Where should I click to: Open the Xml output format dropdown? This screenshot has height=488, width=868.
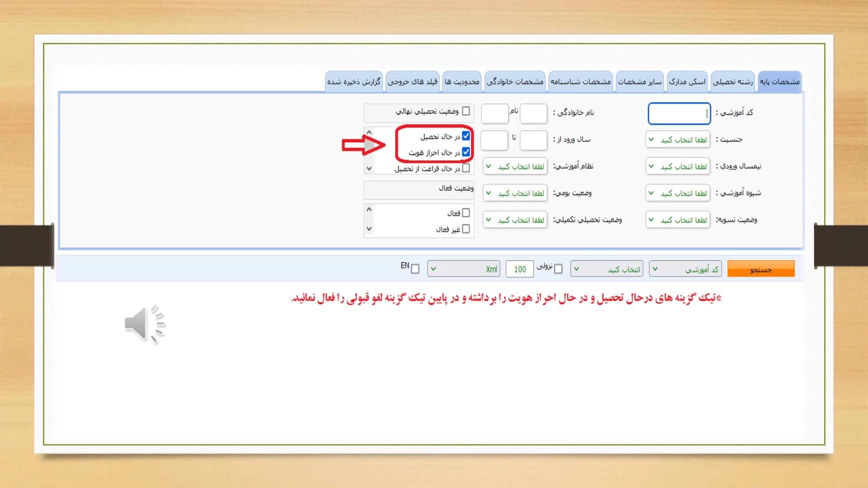pos(463,269)
